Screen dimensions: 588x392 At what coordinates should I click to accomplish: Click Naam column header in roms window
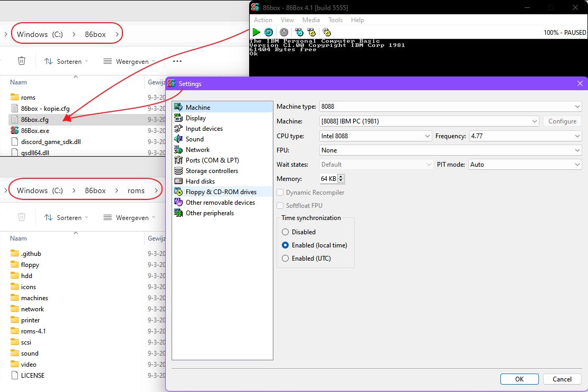point(18,238)
